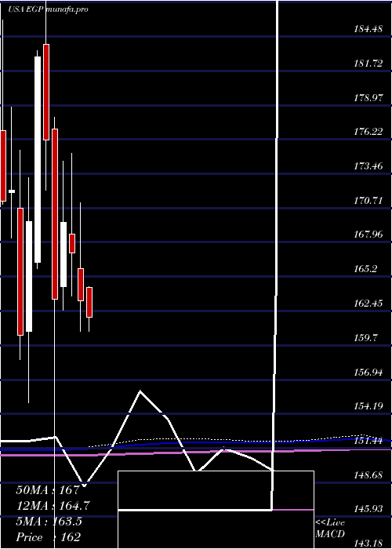Viewport: 392px width, 549px height.
Task: Click the blue moving average line
Action: 196,442
